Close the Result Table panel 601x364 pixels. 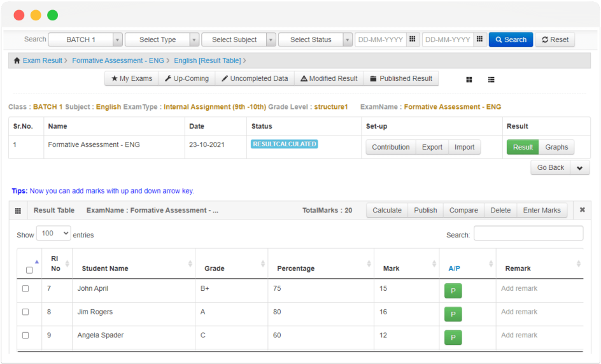point(582,210)
